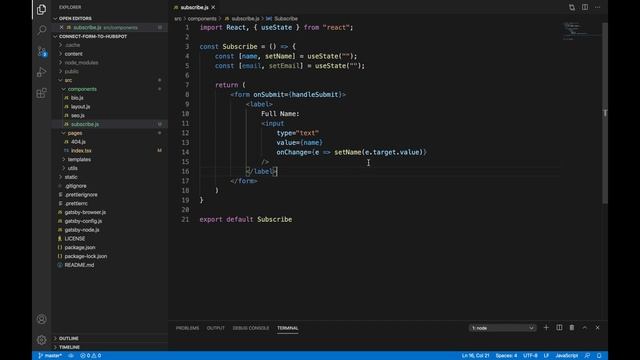Change encoding via 'UTF-8' status item
This screenshot has width=640, height=360.
(x=530, y=356)
